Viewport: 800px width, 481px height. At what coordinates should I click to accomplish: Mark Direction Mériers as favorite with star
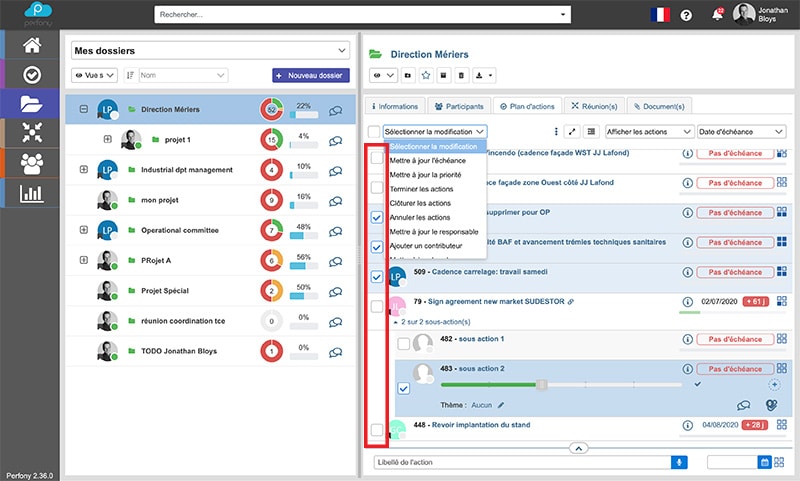click(x=425, y=75)
